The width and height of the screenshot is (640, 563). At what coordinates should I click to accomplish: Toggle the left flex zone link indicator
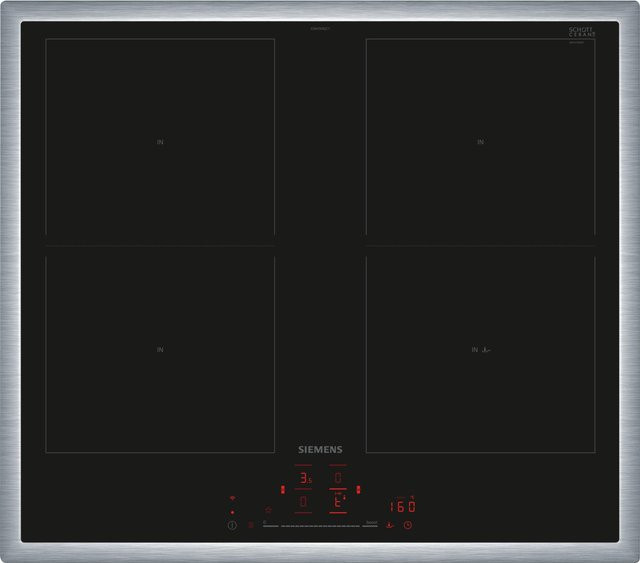pyautogui.click(x=283, y=490)
